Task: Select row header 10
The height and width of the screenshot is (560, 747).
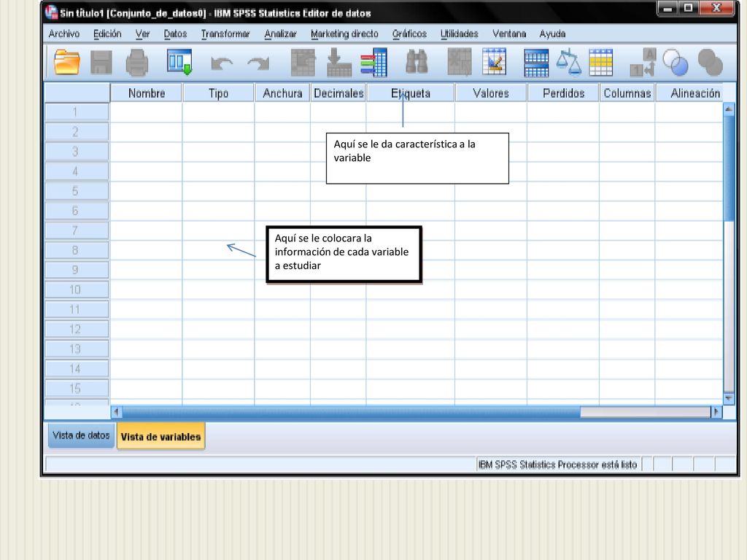Action: [76, 290]
